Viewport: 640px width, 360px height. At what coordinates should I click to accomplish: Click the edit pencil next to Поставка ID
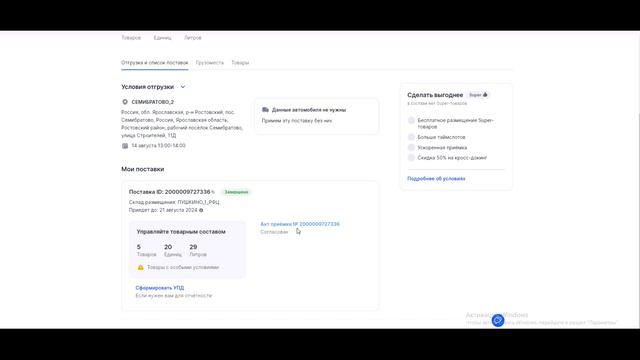click(x=213, y=192)
